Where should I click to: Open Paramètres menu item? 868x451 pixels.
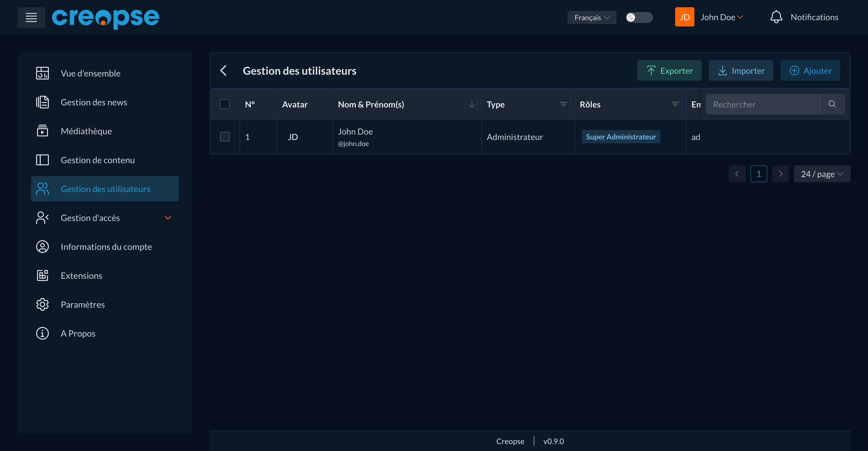[105, 305]
